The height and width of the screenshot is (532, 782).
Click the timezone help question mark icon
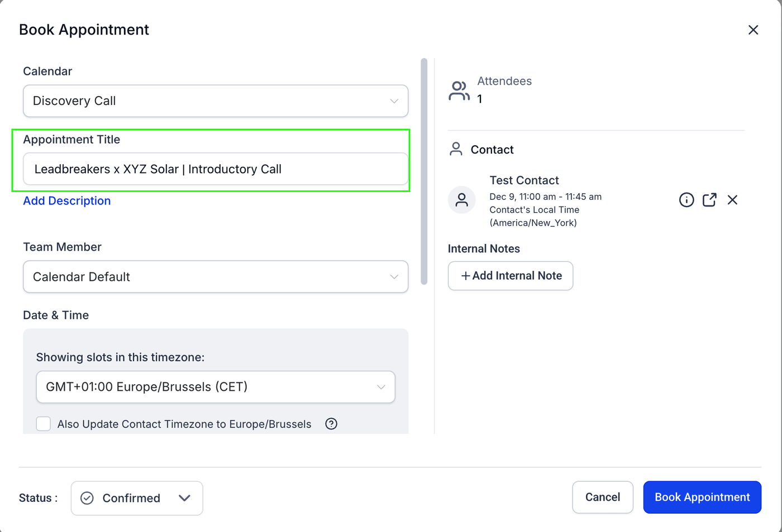click(331, 424)
